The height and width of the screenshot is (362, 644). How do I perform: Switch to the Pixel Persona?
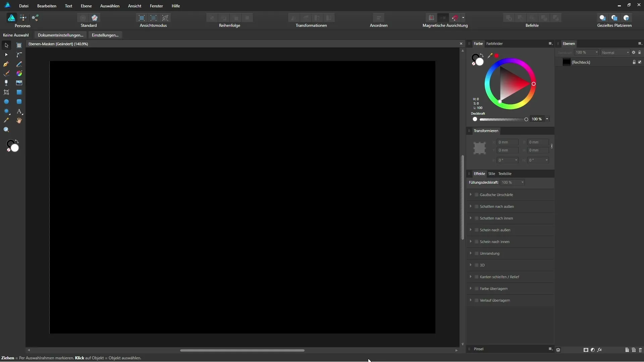point(23,18)
